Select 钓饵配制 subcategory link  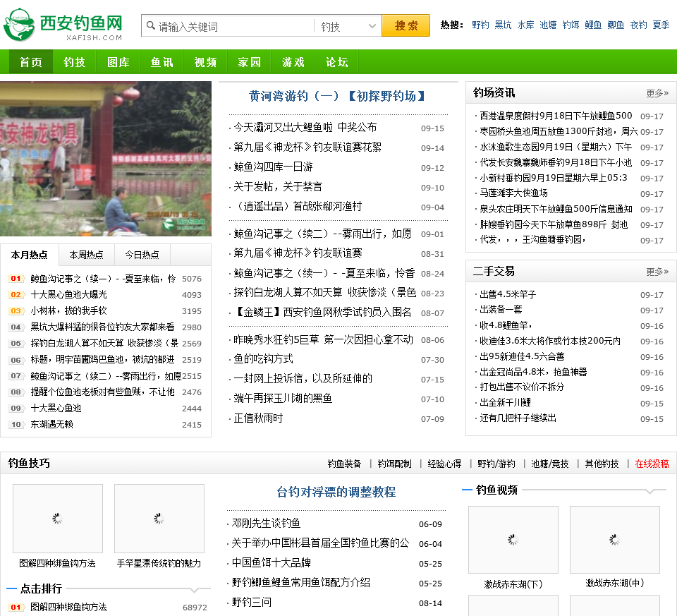click(394, 464)
